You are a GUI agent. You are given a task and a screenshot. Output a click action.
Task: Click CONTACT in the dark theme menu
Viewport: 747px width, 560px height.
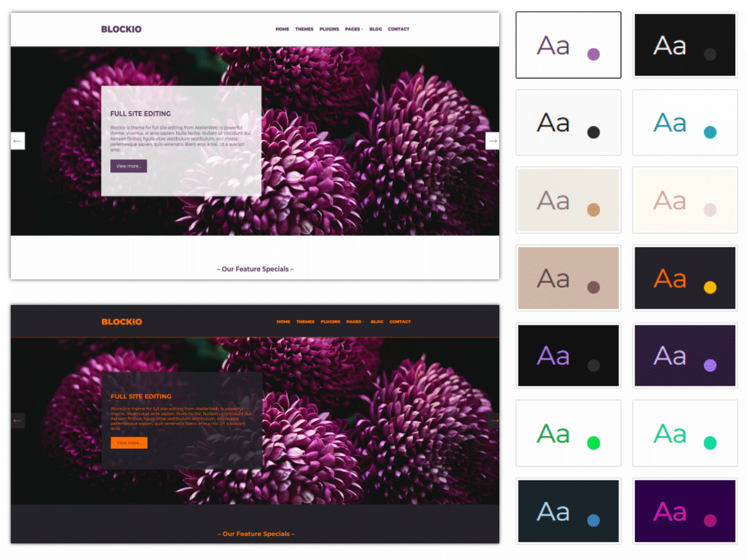pyautogui.click(x=400, y=322)
